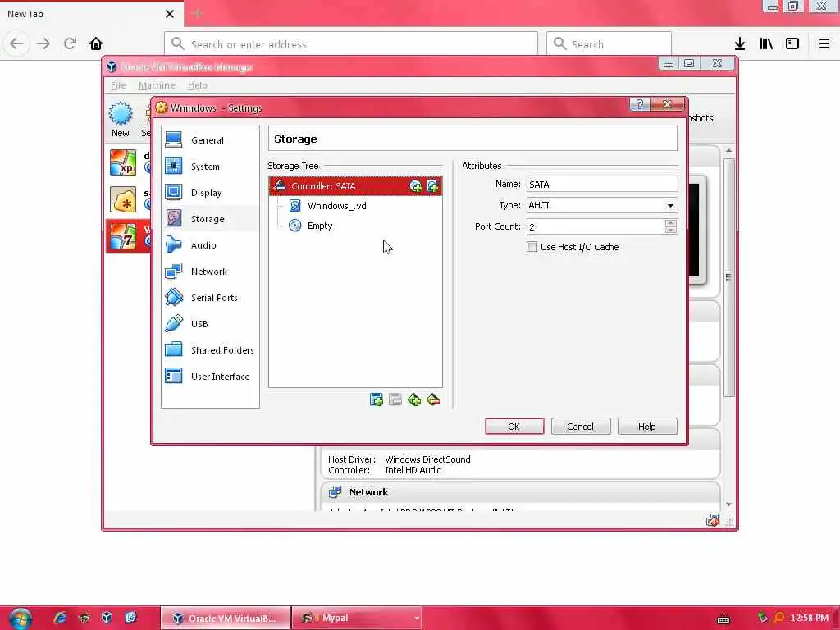
Task: Click the status icon at VirtualBox Manager bottom right
Action: pos(713,520)
